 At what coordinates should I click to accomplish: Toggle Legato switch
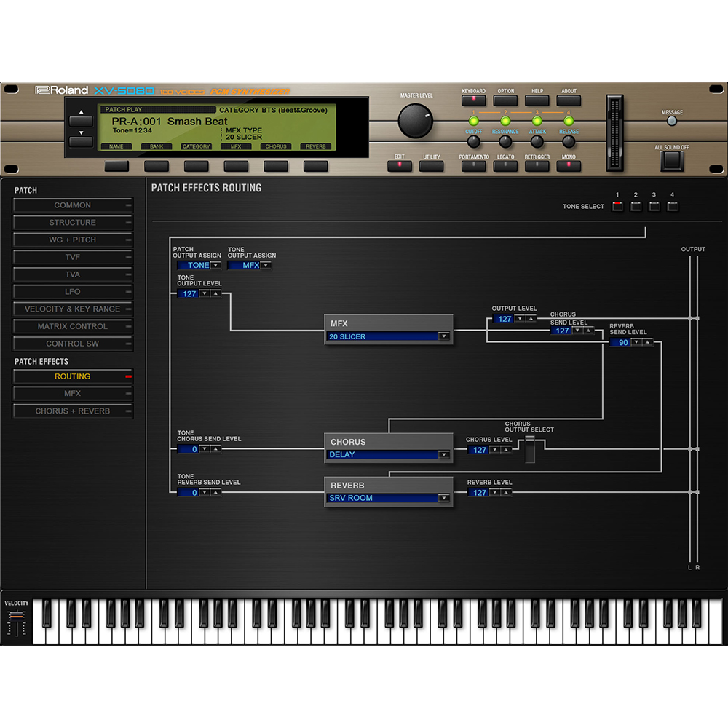click(x=505, y=166)
